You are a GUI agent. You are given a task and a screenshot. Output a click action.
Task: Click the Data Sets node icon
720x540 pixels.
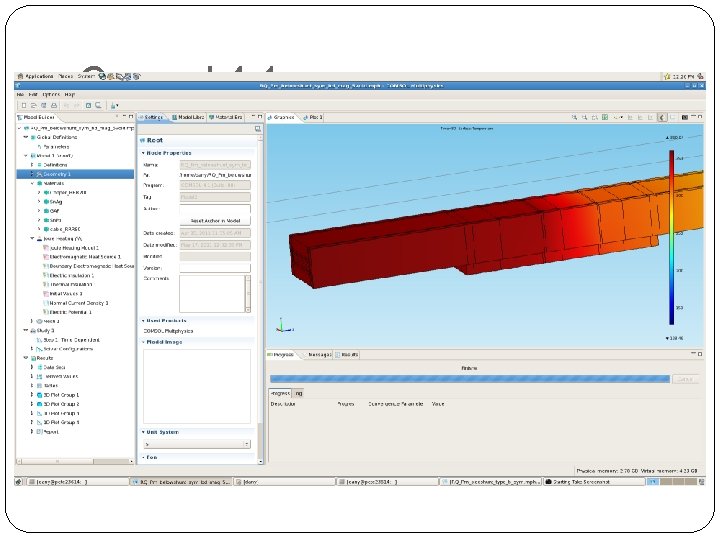(x=39, y=367)
